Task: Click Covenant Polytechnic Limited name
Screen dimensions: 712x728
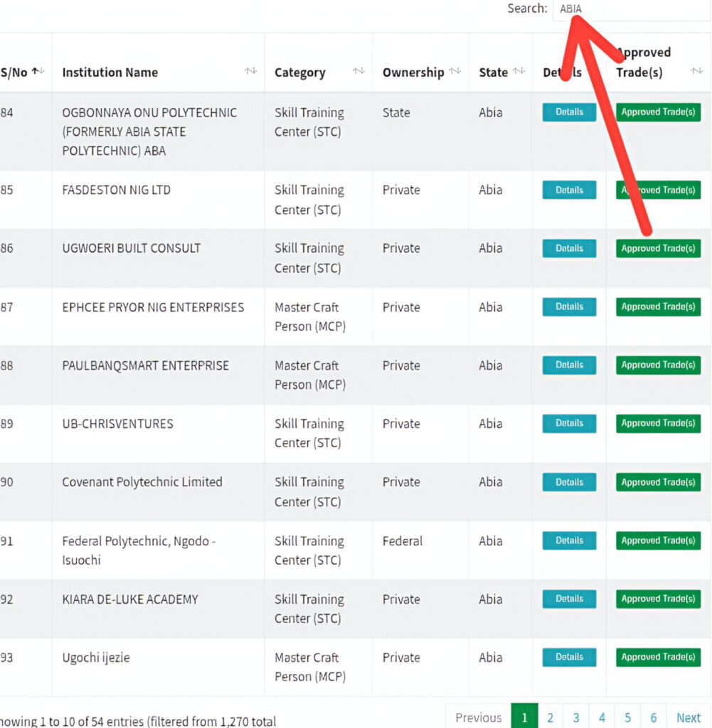Action: 142,482
